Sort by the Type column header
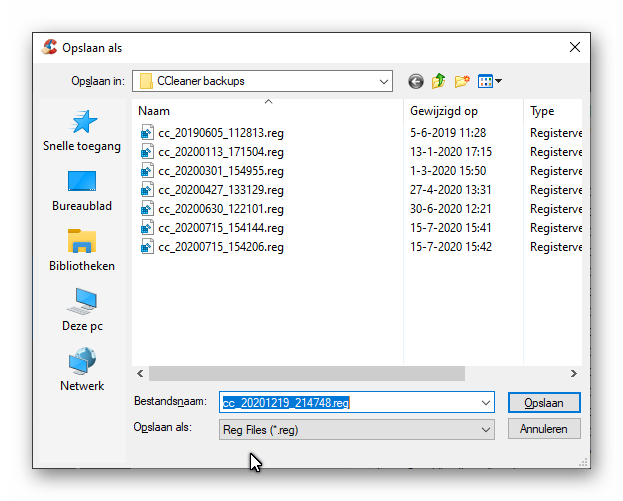Image resolution: width=623 pixels, height=501 pixels. click(x=553, y=111)
